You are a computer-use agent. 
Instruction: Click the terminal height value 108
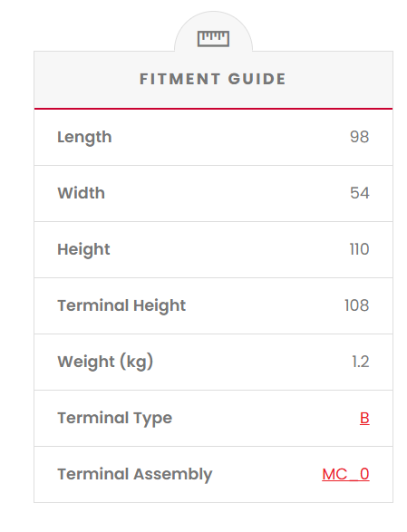357,305
